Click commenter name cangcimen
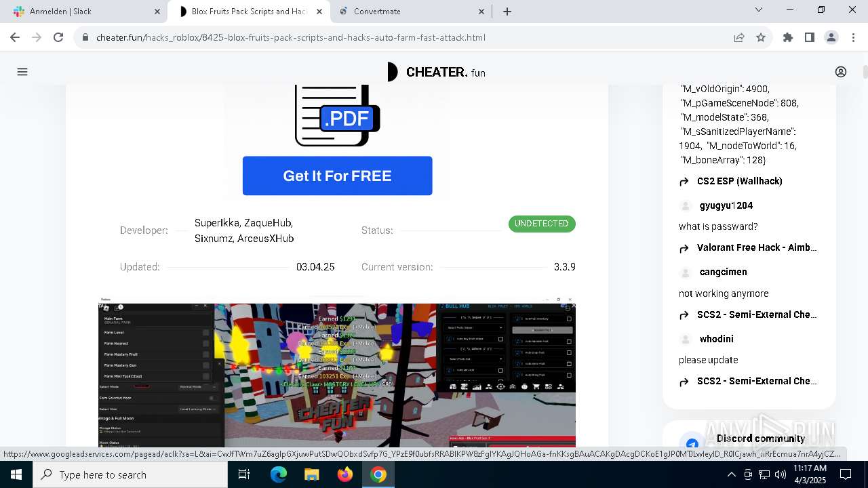 724,272
